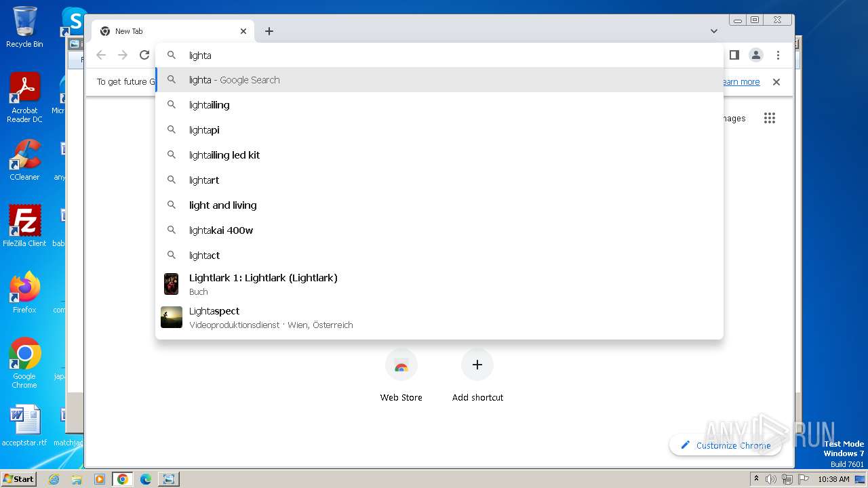Open the CCleaner desktop icon
Screen dimensions: 868x488
(24, 160)
